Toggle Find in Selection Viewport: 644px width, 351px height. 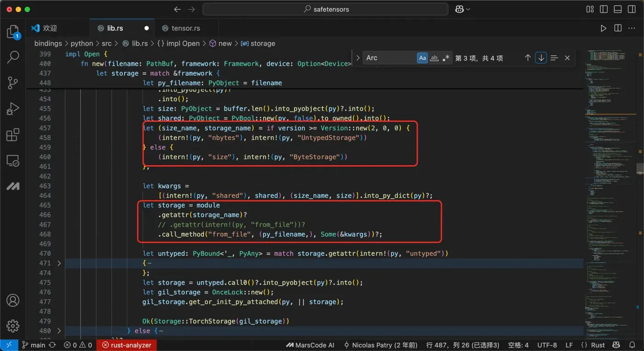click(x=554, y=58)
